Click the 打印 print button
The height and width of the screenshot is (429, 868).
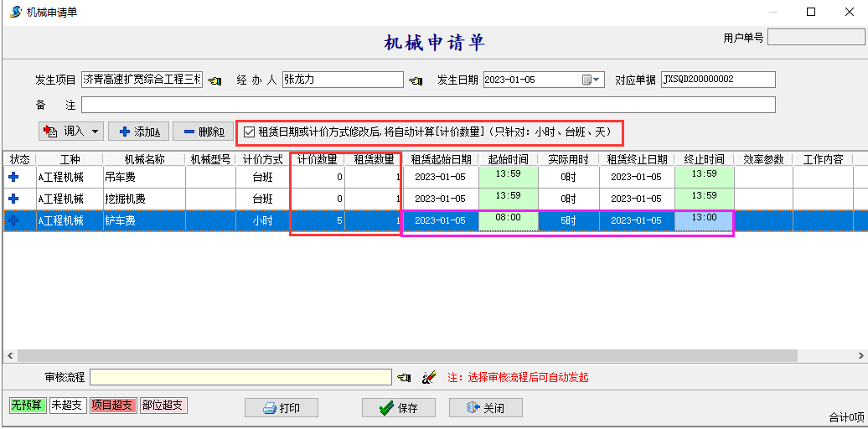(x=281, y=408)
